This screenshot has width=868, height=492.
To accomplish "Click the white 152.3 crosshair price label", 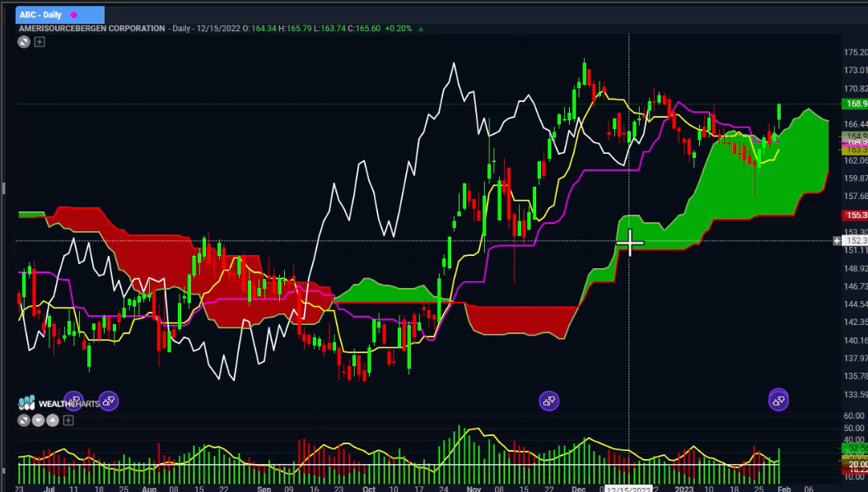I will [x=856, y=240].
